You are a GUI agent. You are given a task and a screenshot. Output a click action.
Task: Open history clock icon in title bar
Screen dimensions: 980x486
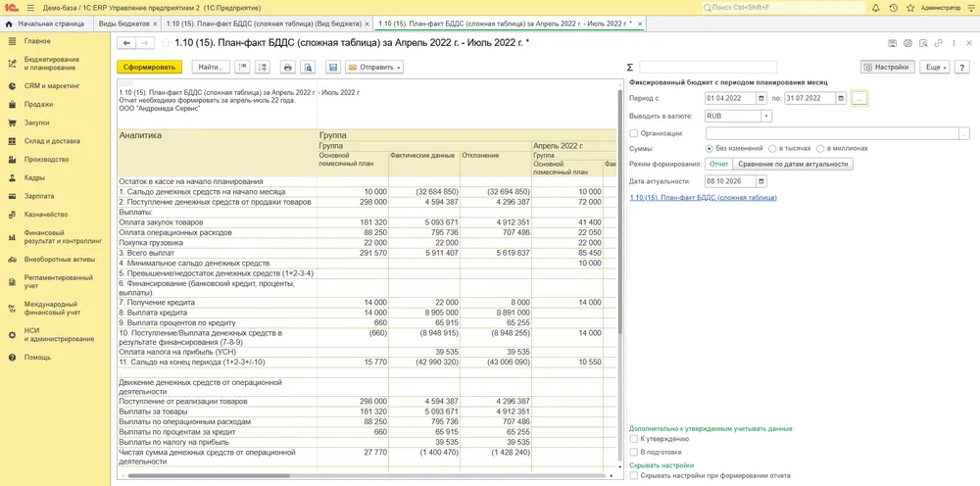pos(893,8)
